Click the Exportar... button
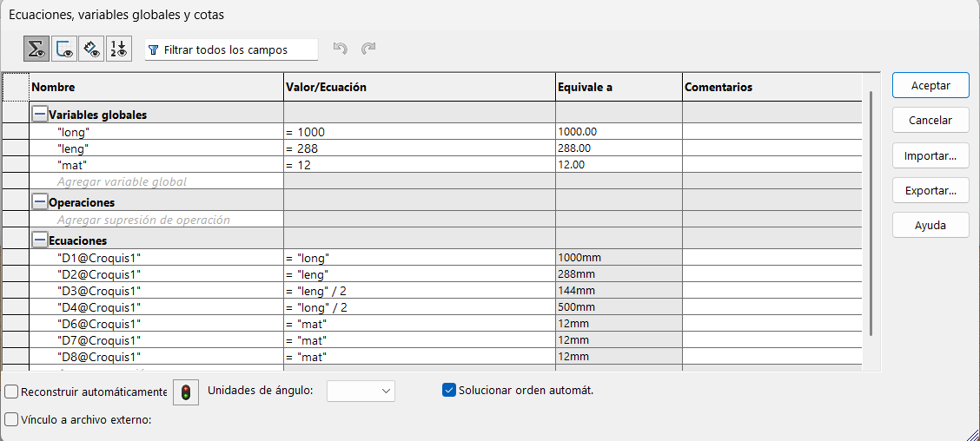This screenshot has width=980, height=441. tap(930, 190)
